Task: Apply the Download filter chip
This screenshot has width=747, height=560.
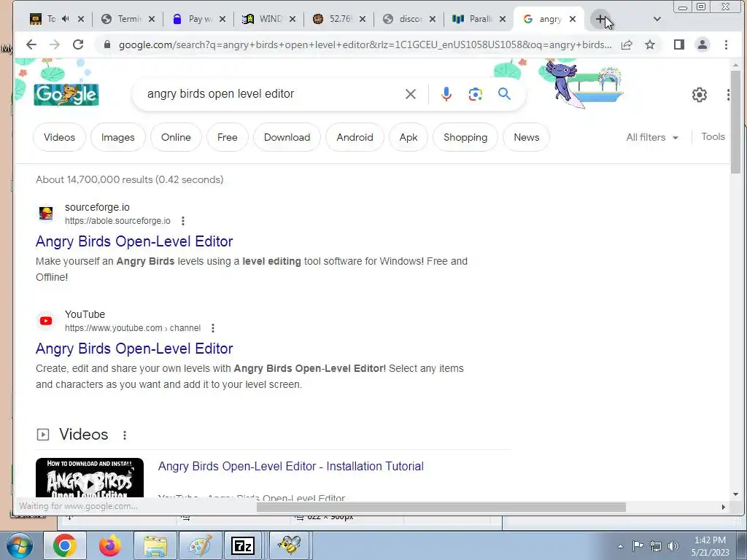Action: [x=287, y=137]
